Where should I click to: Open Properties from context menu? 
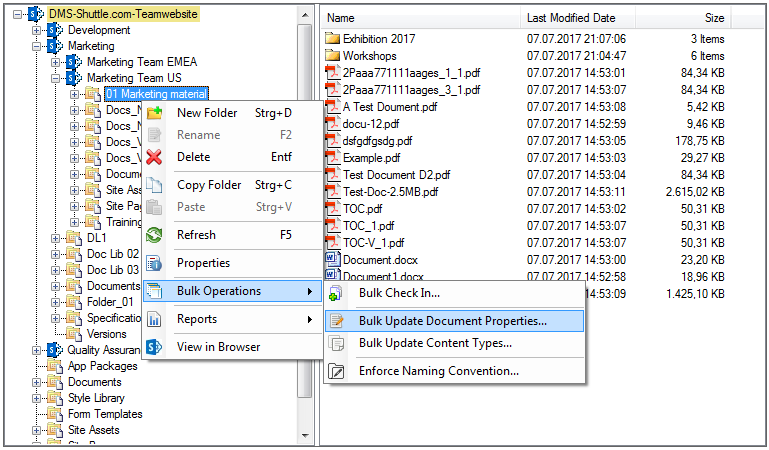232,263
